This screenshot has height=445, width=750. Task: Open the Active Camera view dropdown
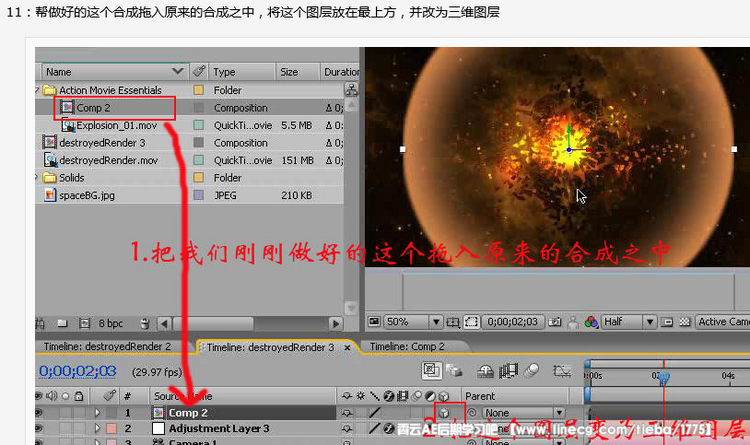pos(722,322)
